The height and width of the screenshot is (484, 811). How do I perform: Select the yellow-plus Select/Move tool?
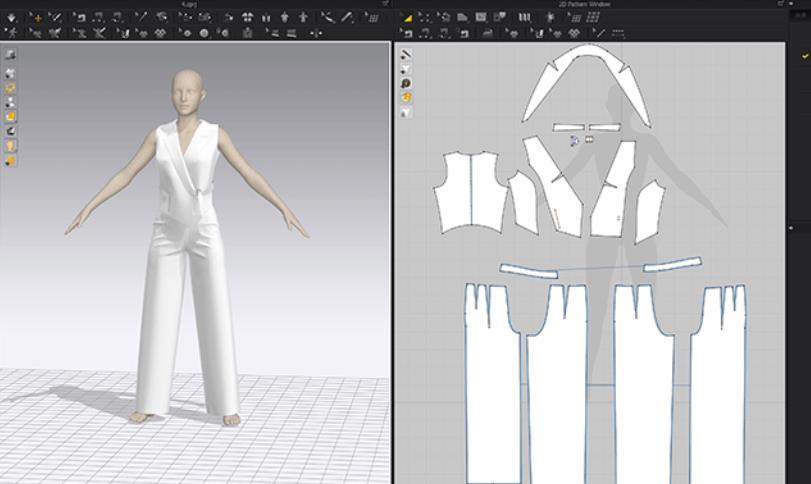(x=37, y=17)
